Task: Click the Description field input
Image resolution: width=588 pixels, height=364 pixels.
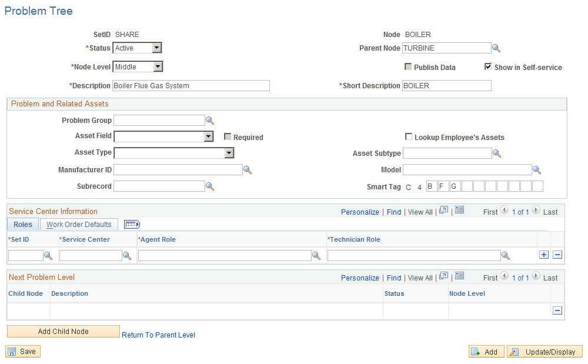Action: point(191,85)
